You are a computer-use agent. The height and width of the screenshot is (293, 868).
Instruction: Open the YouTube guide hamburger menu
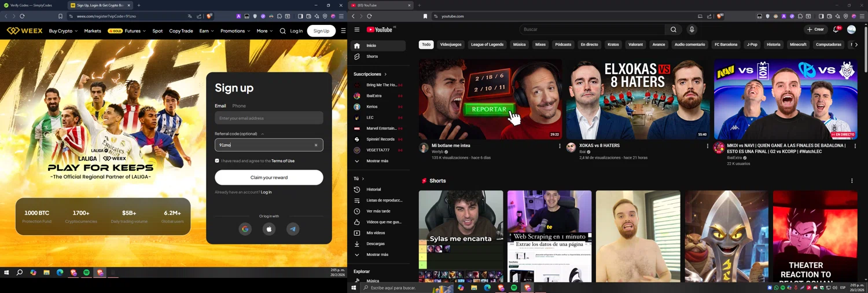[357, 30]
